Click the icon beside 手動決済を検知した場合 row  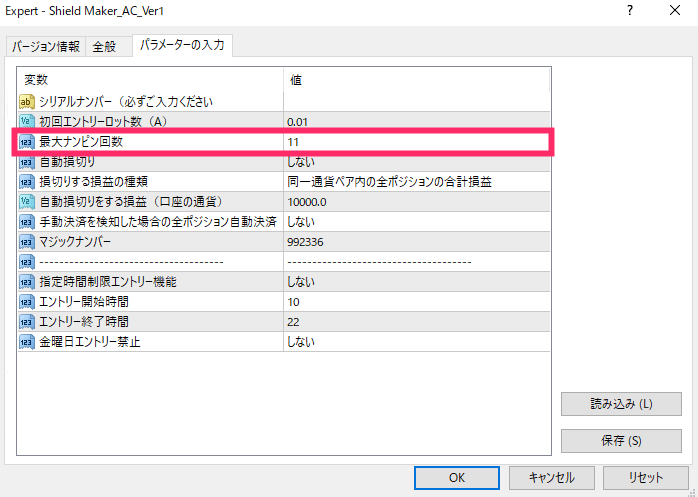point(27,222)
